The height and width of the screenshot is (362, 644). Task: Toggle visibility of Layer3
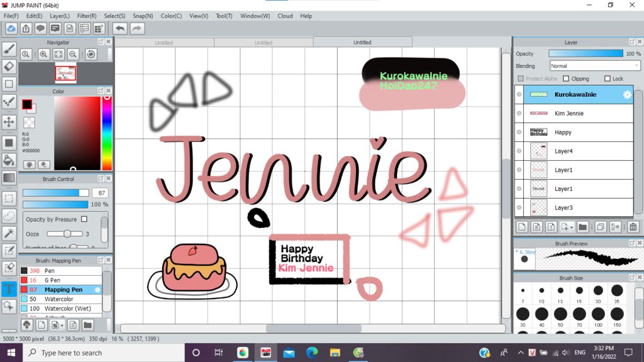pyautogui.click(x=519, y=207)
